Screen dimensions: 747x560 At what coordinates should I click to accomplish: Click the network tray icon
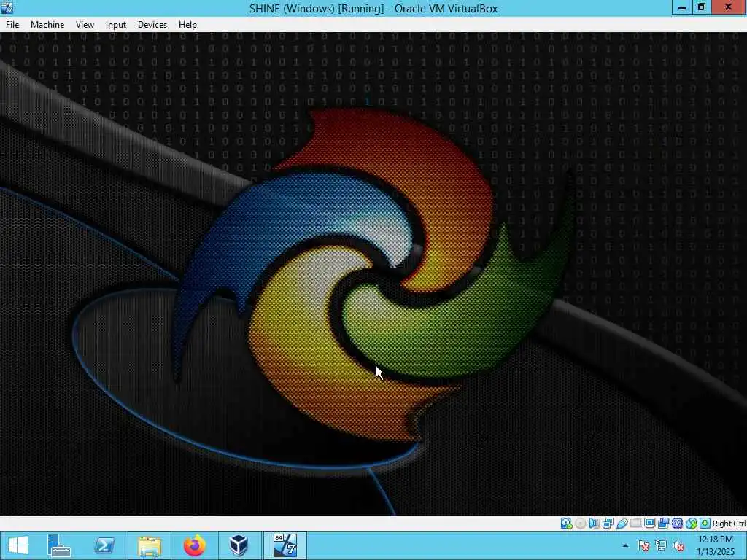tap(661, 545)
